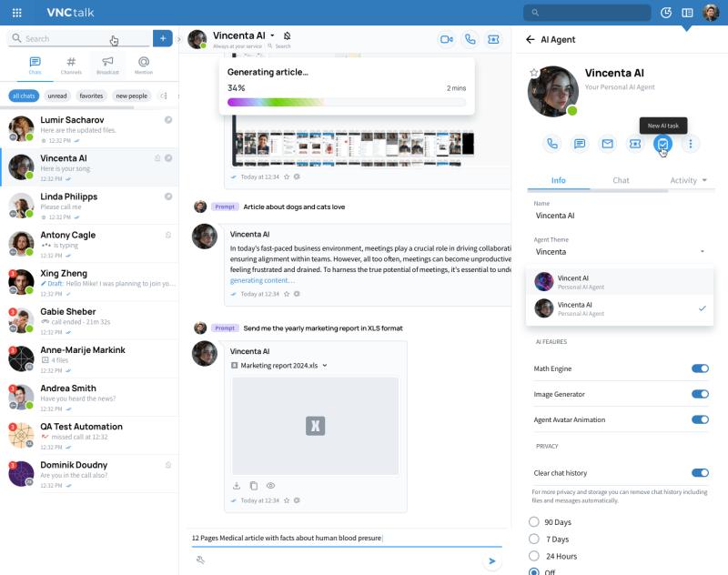
Task: Click the send message arrow
Action: click(x=492, y=561)
